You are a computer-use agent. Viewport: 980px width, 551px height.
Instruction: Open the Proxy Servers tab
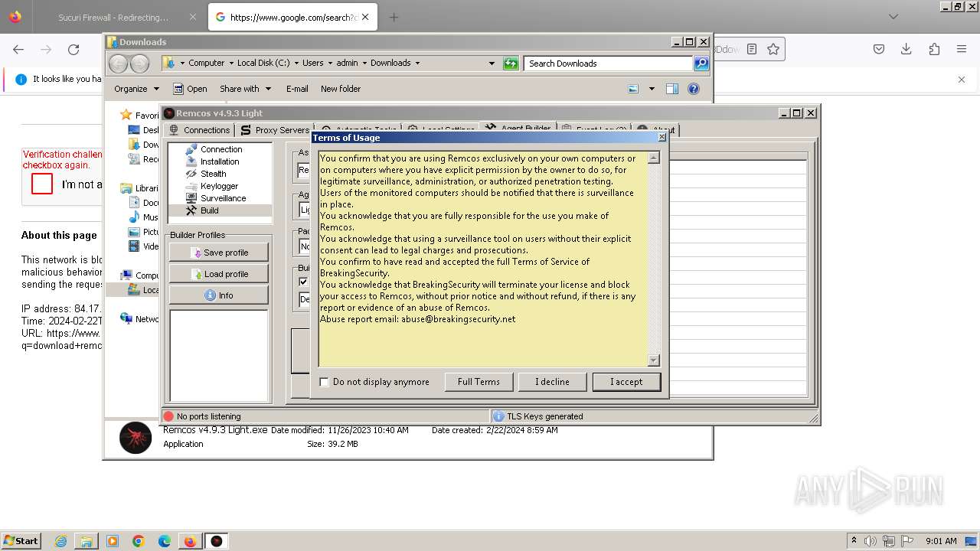coord(275,130)
